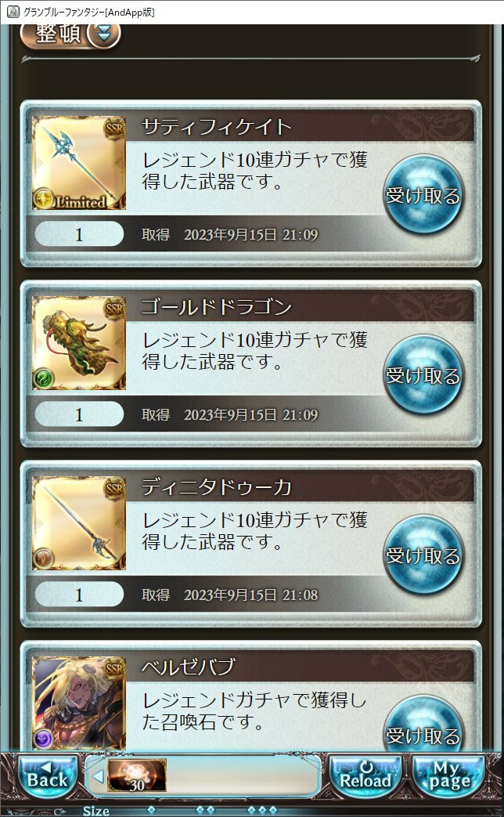
Task: Claim the サティフィケイト weapon with 受け取る
Action: point(423,195)
